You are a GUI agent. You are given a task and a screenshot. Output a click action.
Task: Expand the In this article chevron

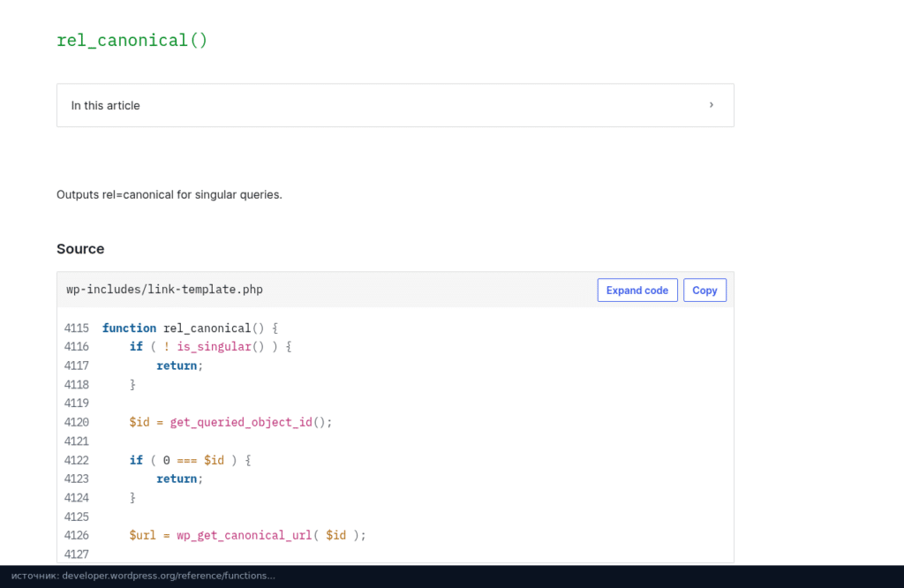coord(711,105)
